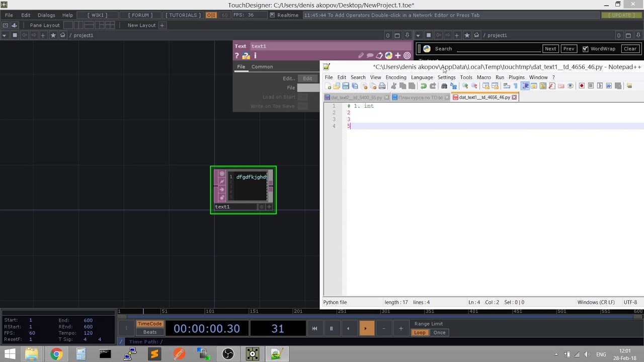644x362 pixels.
Task: Click the Undo arrow in Notepad++ toolbar
Action: (x=424, y=86)
